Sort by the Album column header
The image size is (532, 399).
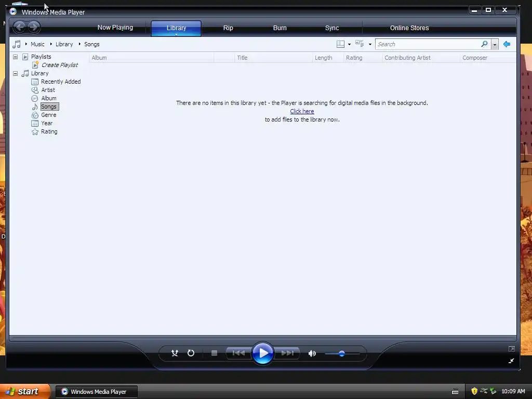pyautogui.click(x=152, y=58)
